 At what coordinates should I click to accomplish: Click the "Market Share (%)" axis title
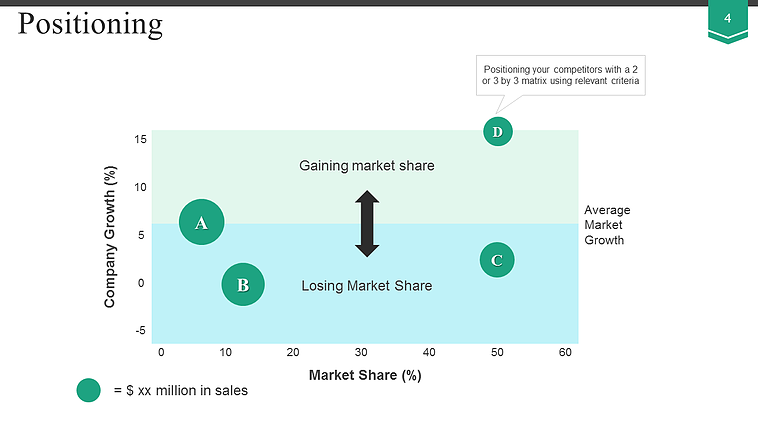pos(365,376)
